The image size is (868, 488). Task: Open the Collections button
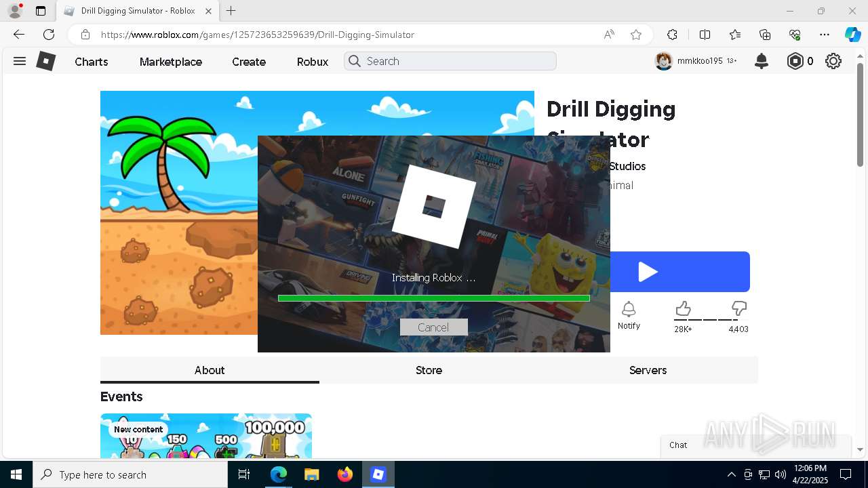point(765,35)
